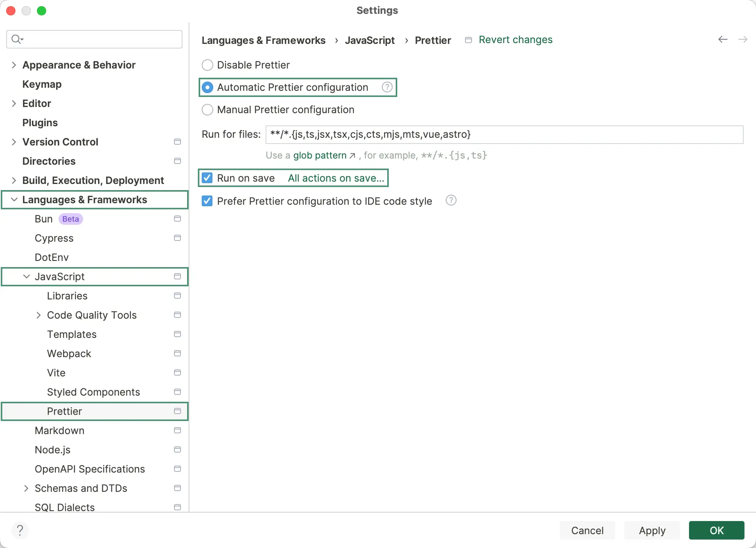The image size is (756, 548).
Task: Click the search magnifier icon in settings
Action: [x=17, y=39]
